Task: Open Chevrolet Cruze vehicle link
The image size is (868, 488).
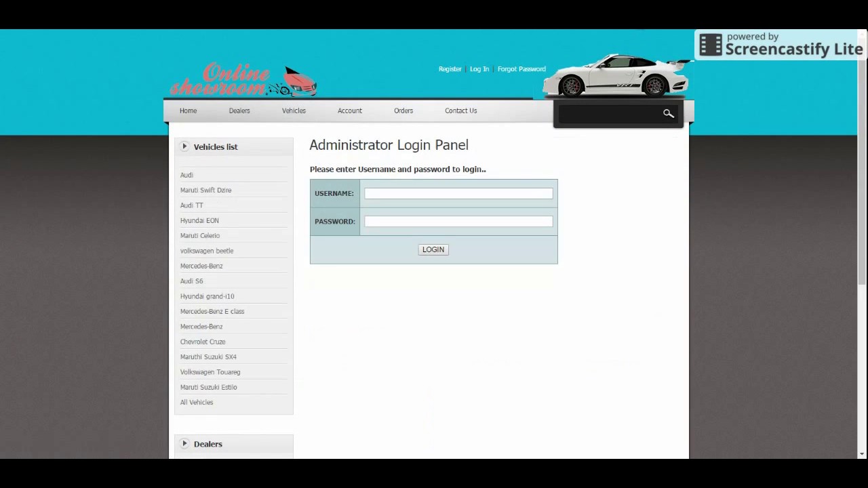Action: (203, 342)
